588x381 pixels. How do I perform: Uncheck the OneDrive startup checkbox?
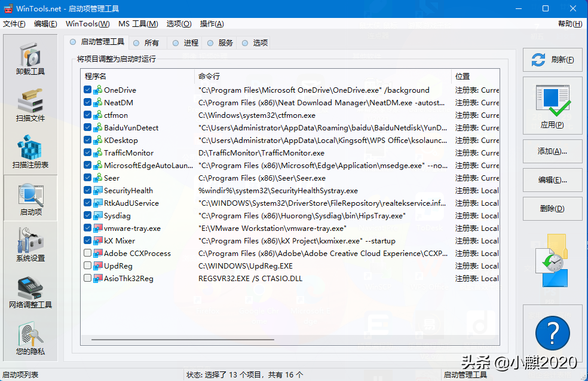tap(87, 90)
